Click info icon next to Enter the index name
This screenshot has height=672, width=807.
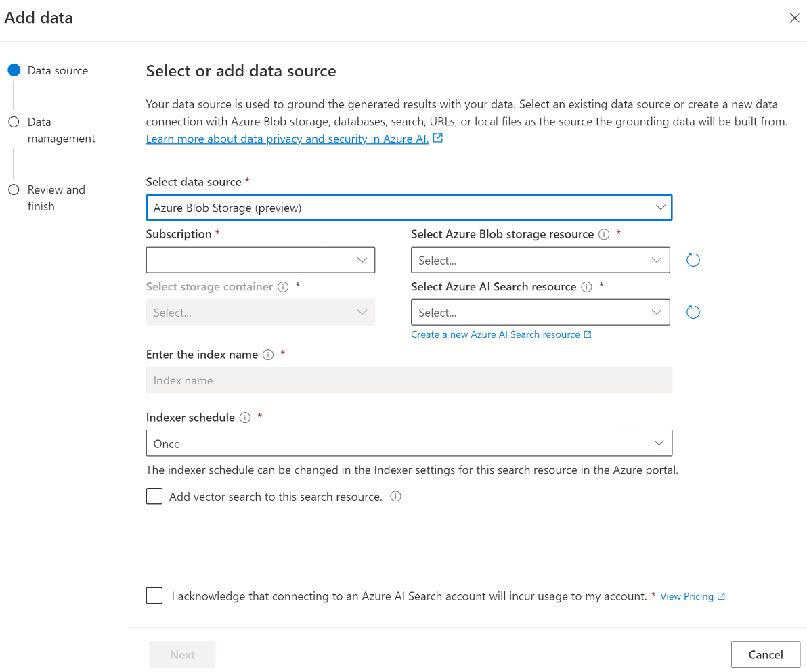click(x=268, y=355)
